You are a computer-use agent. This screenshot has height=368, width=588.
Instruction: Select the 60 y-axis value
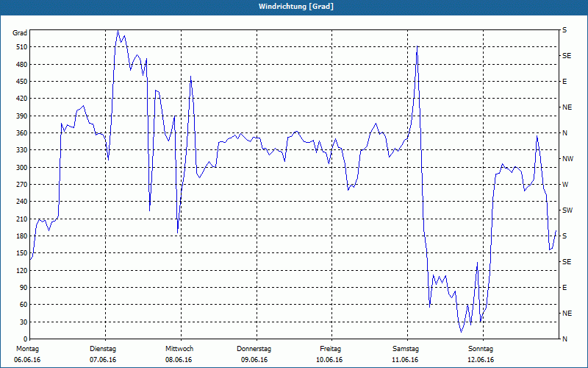pyautogui.click(x=24, y=305)
